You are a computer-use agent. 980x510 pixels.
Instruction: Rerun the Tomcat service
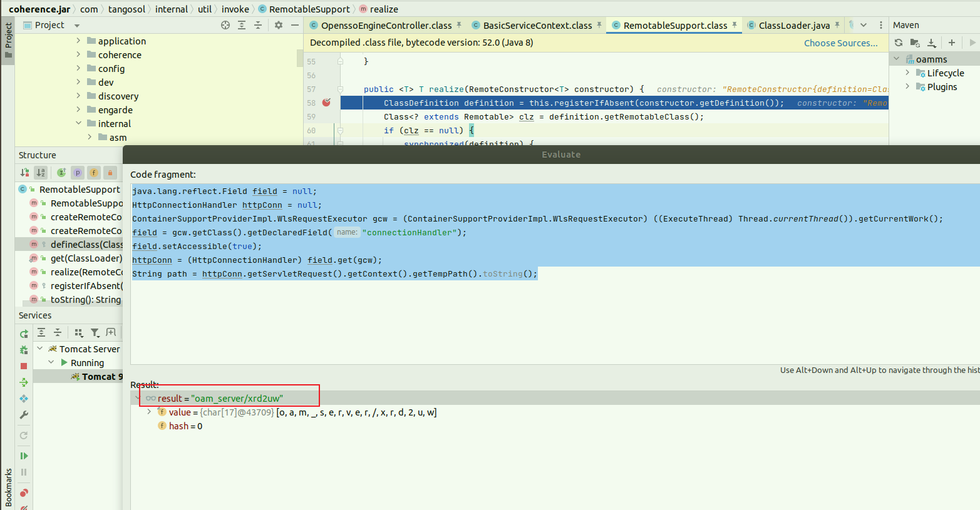coord(24,334)
